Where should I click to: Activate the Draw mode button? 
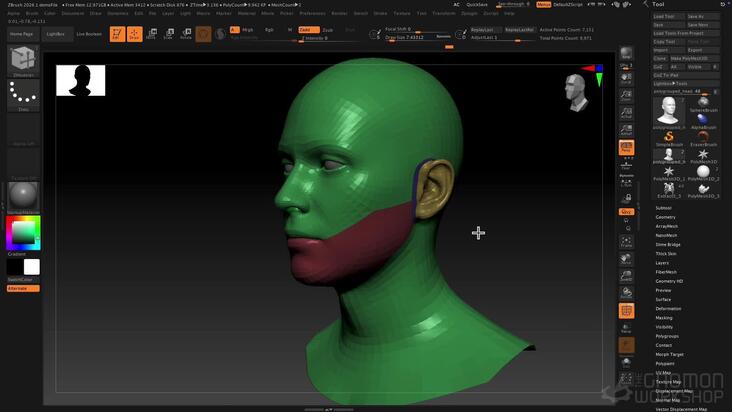[134, 34]
